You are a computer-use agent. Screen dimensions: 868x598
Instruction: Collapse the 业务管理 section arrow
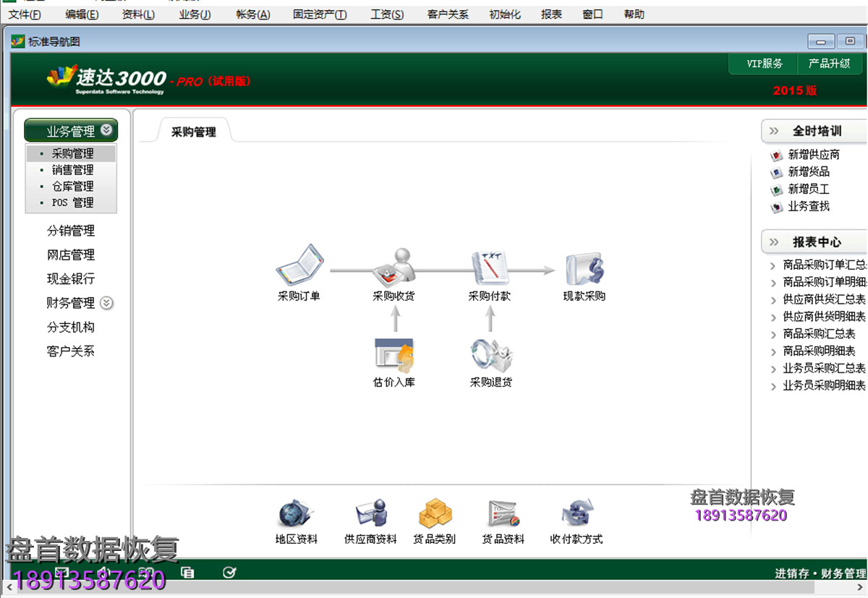(x=106, y=130)
